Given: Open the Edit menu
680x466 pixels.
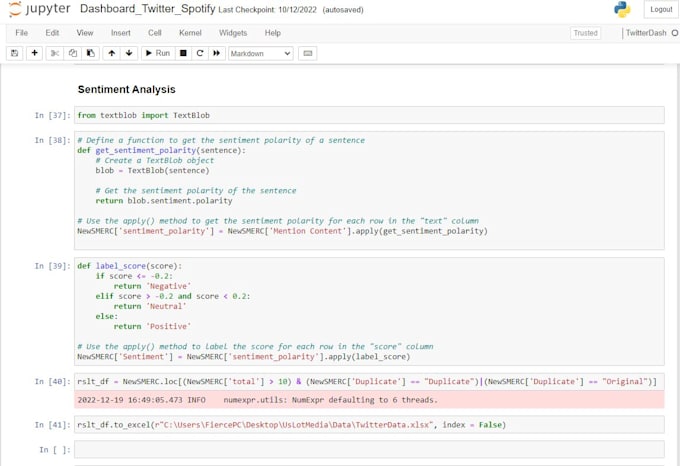Looking at the screenshot, I should click(x=52, y=33).
